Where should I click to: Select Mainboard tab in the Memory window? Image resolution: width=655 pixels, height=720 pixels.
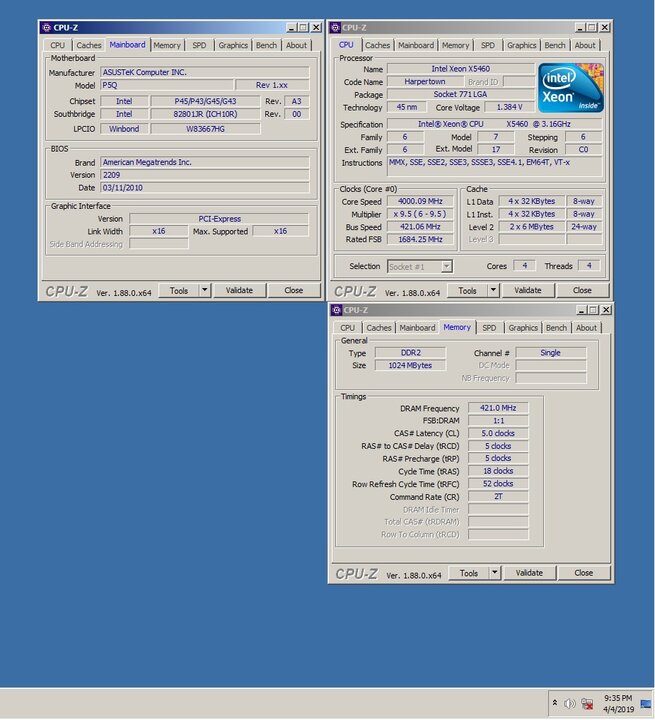(x=417, y=328)
